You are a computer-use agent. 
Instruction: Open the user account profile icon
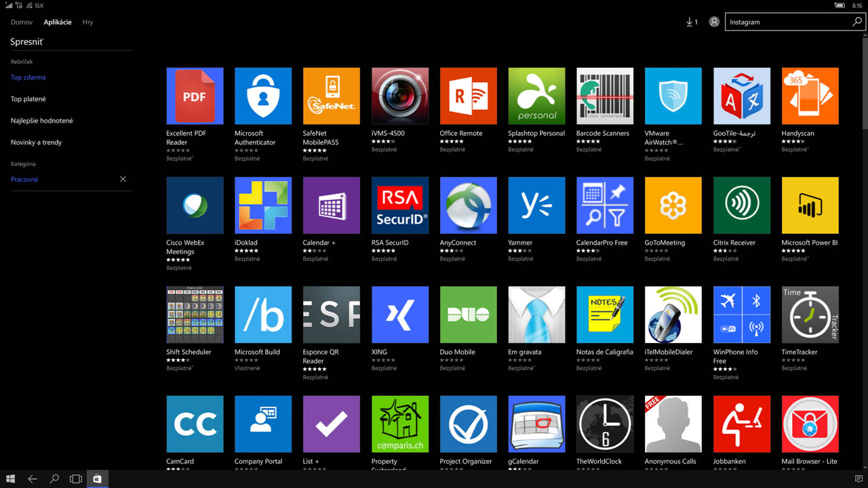[x=714, y=22]
